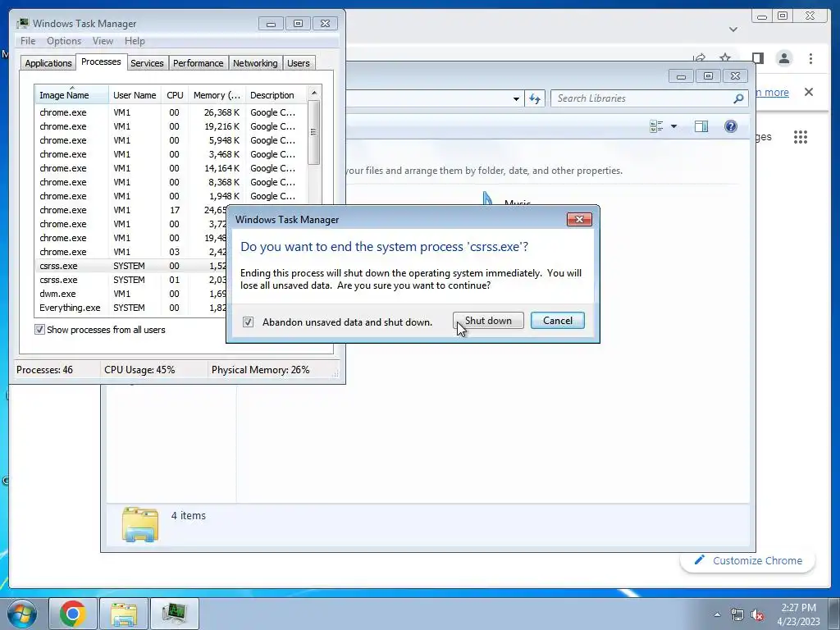Click the Customize Chrome button
Screen dimensions: 840x630
[748, 561]
